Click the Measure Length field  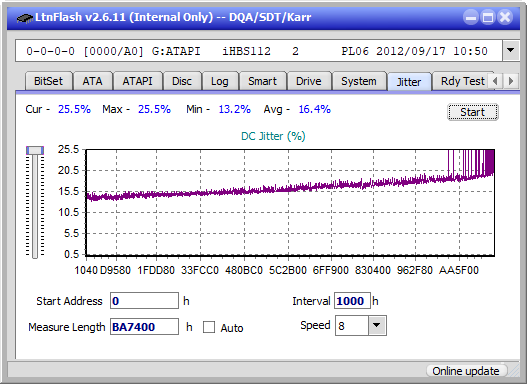pos(144,327)
